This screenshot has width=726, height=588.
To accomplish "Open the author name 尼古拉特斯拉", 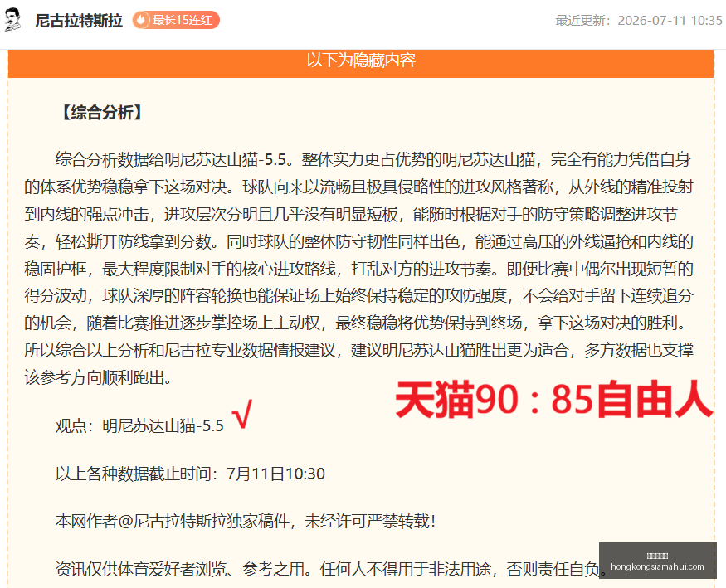I will [x=79, y=21].
